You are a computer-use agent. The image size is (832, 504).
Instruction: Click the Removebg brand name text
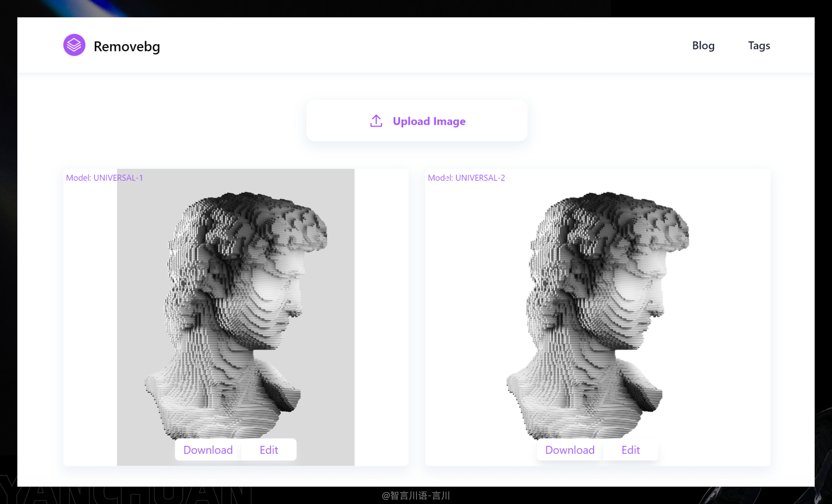tap(127, 46)
